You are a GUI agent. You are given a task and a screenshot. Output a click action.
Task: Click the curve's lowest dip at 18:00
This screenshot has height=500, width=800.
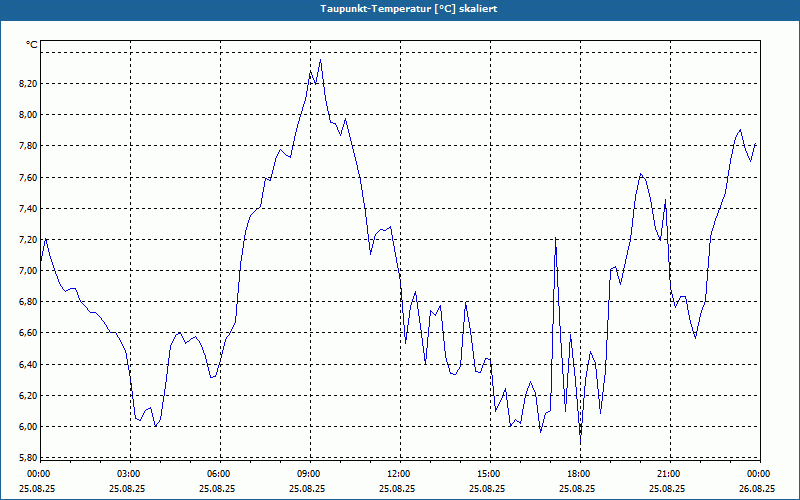[x=581, y=443]
